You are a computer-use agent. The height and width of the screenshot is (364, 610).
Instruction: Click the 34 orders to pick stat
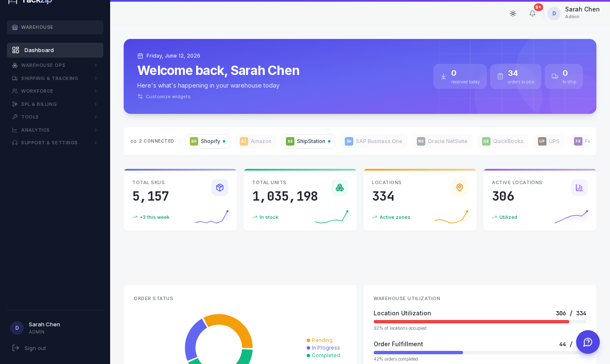coord(516,76)
